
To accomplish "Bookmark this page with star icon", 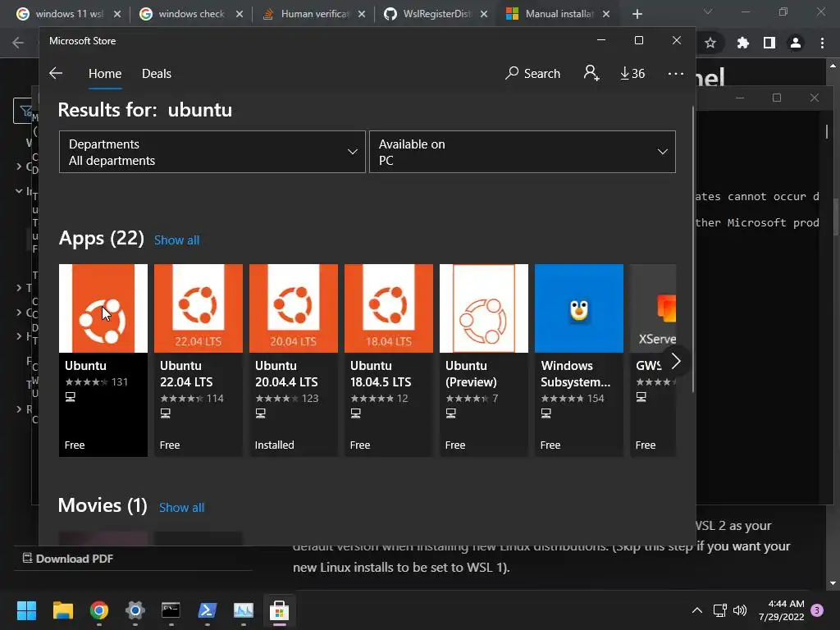I will [x=710, y=43].
